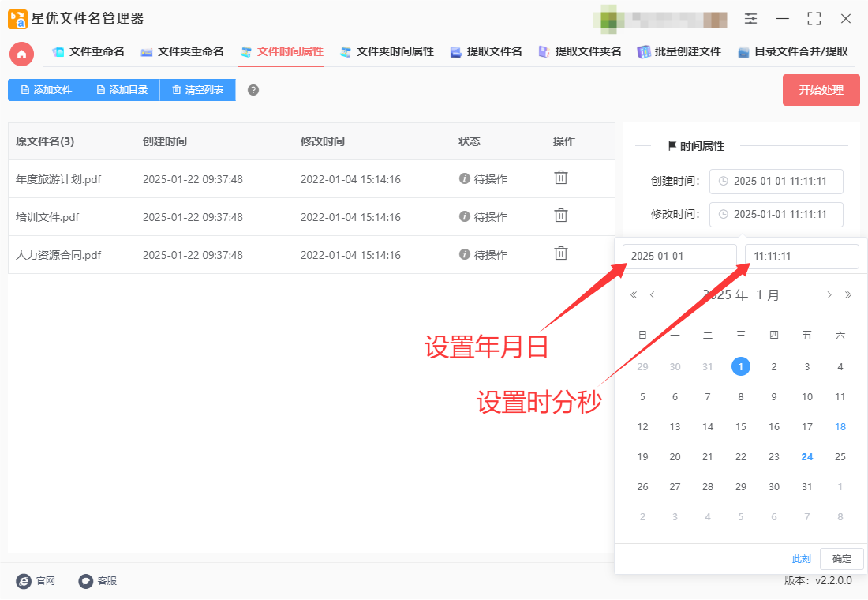This screenshot has width=868, height=600.
Task: Open the 提取文件夹名 tab
Action: [x=580, y=52]
